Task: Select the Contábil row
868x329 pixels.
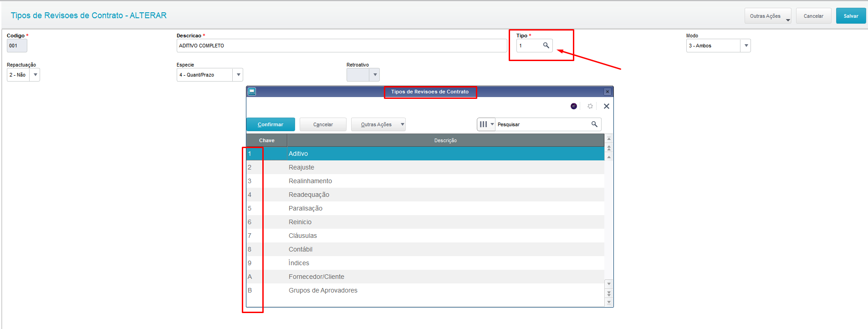Action: coord(425,249)
